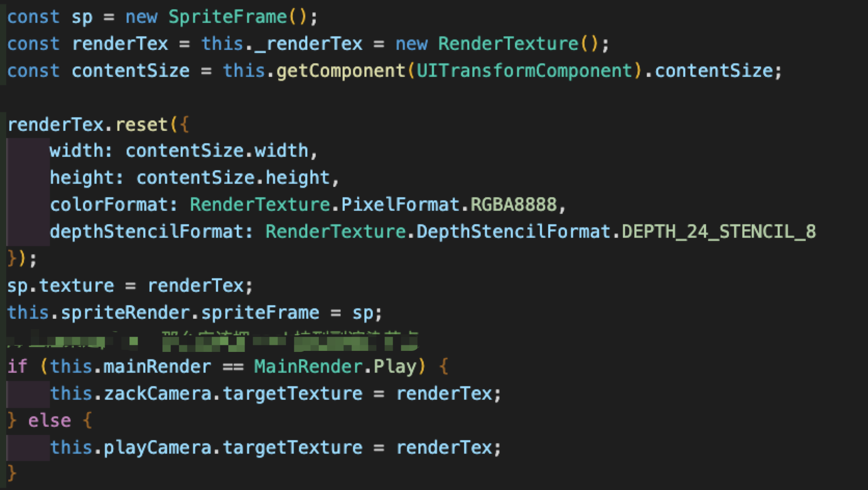Click the DEPTH_24_STENCIL_8 constant

(718, 232)
